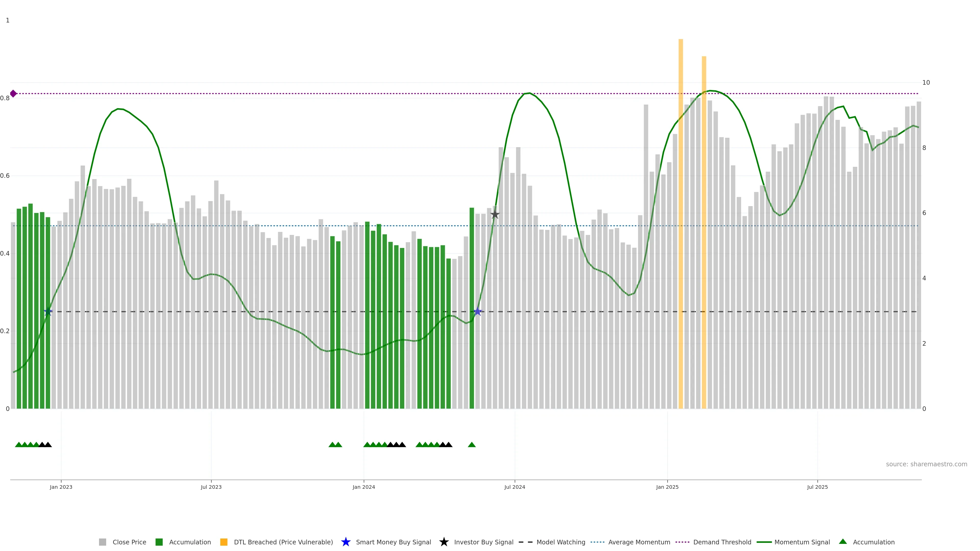Toggle Close Price series in legend
The image size is (980, 551).
(x=129, y=542)
